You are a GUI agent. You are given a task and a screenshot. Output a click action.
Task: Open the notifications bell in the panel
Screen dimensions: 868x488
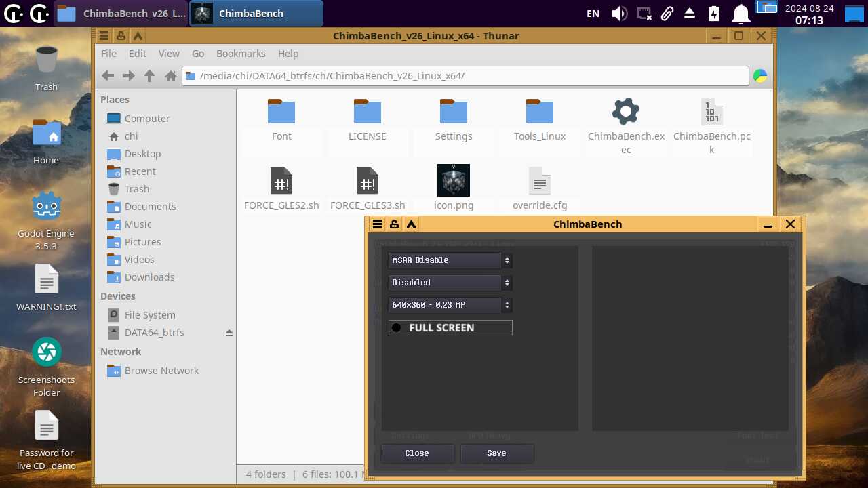(741, 14)
